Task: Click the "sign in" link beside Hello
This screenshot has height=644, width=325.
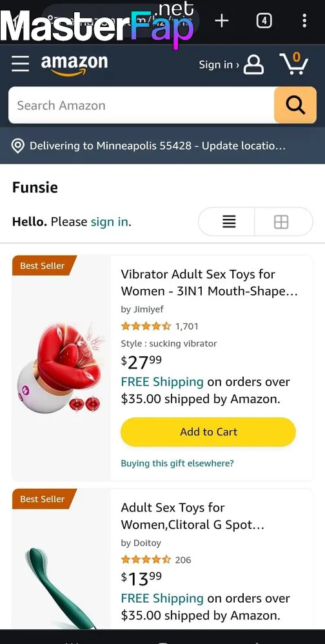Action: point(110,222)
